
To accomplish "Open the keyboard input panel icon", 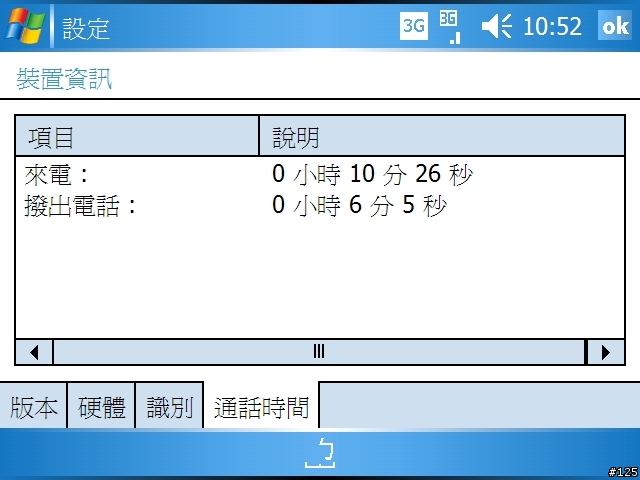I will coord(320,453).
